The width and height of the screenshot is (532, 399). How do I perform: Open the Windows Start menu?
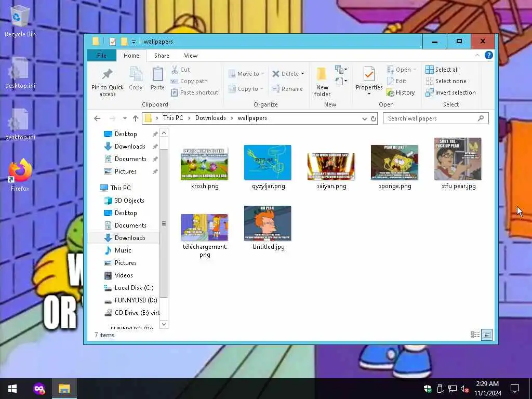(x=12, y=389)
